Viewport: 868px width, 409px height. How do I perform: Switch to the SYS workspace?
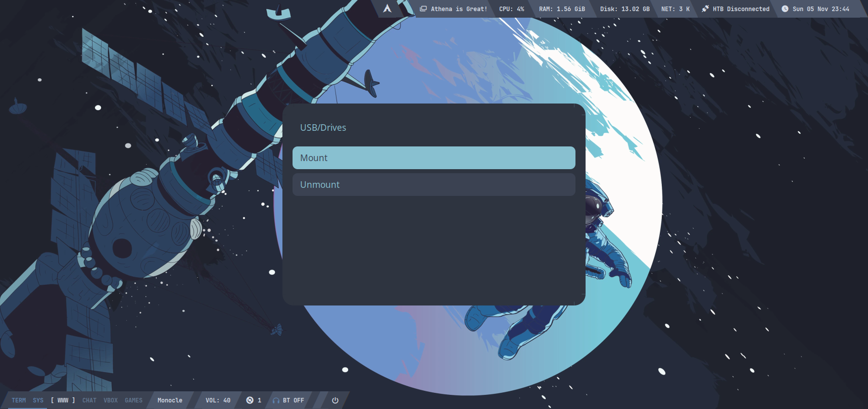(38, 400)
